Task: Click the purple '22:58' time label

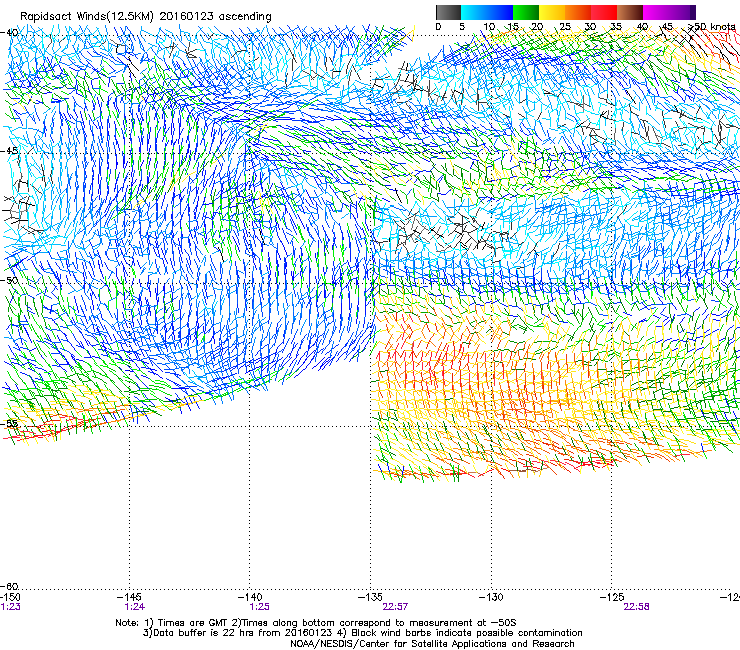Action: 636,607
